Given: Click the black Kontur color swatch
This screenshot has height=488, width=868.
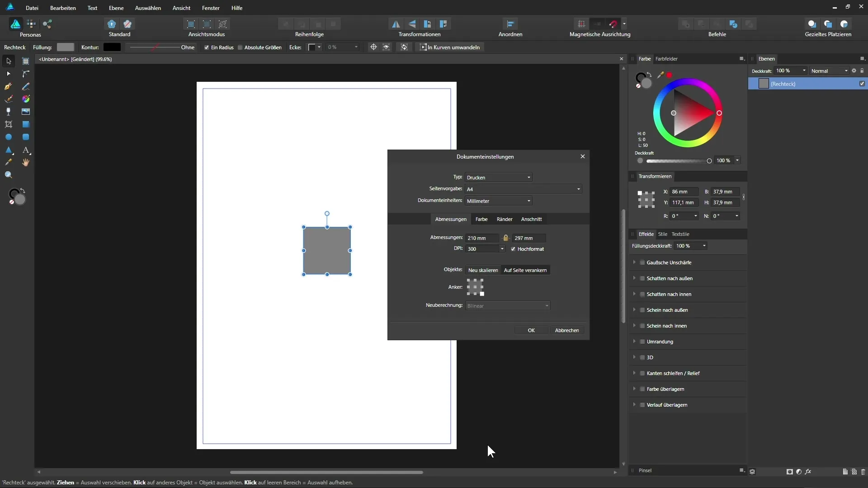Looking at the screenshot, I should click(112, 47).
